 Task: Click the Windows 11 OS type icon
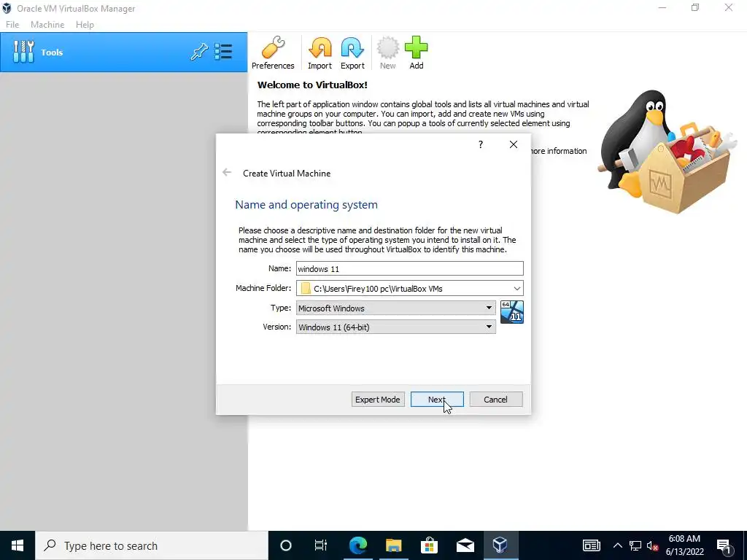pos(512,312)
